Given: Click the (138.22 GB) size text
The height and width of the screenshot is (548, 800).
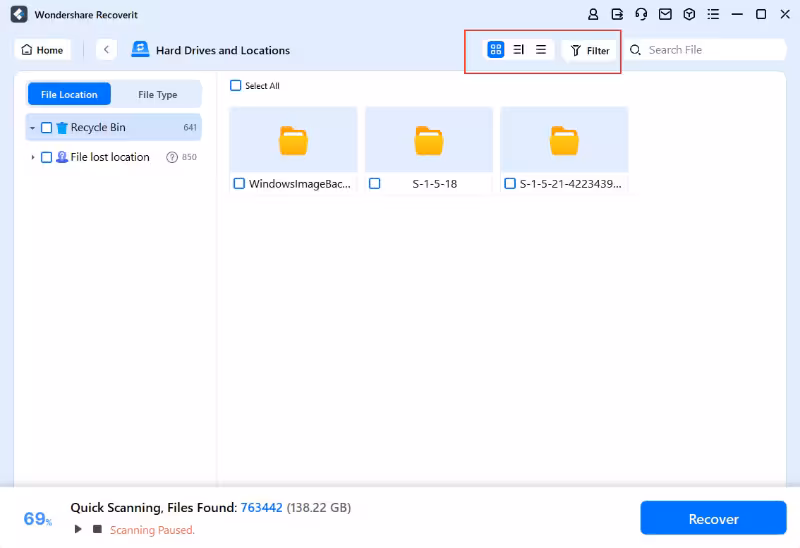Looking at the screenshot, I should coord(319,508).
